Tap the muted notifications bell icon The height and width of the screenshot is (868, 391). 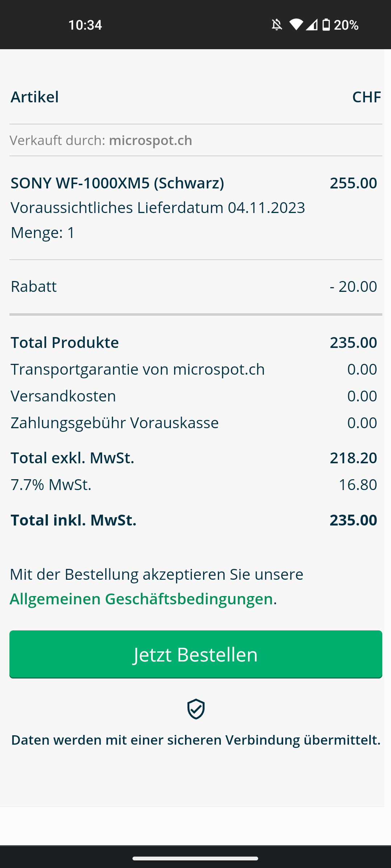(277, 25)
